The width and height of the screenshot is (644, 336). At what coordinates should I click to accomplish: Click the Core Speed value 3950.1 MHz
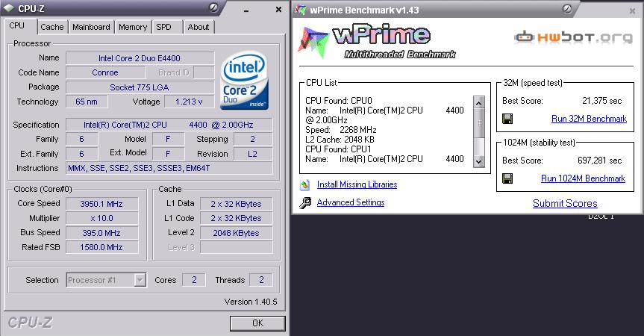point(101,204)
